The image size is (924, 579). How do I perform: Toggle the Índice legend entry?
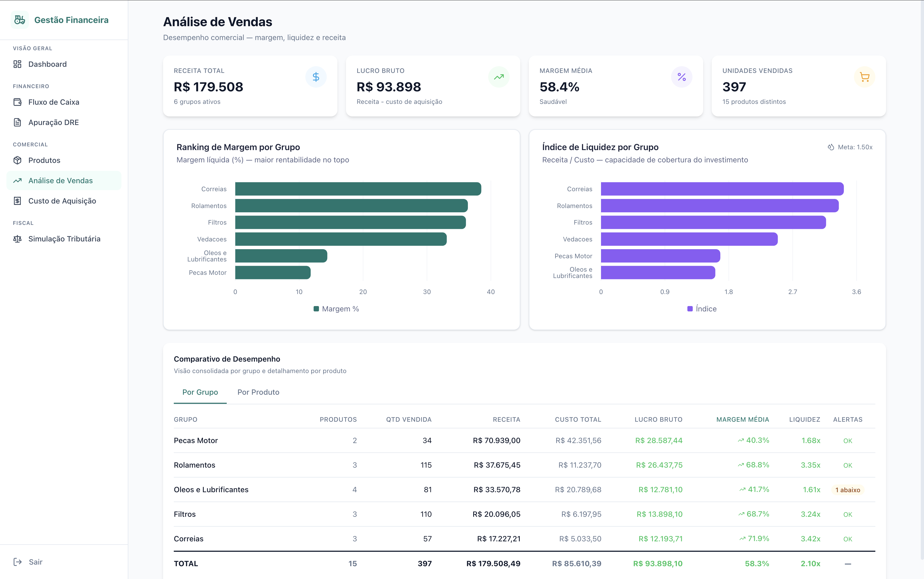(x=702, y=309)
